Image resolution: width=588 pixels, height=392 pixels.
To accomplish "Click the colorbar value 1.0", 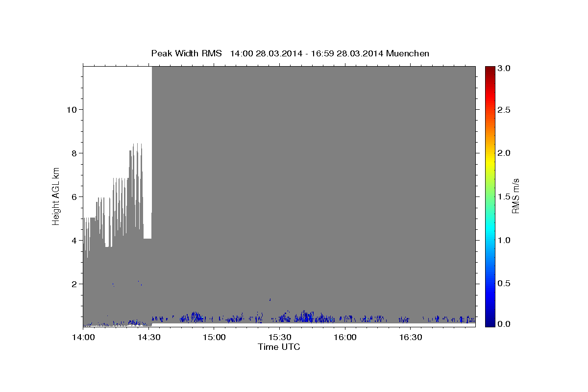I will 504,240.
